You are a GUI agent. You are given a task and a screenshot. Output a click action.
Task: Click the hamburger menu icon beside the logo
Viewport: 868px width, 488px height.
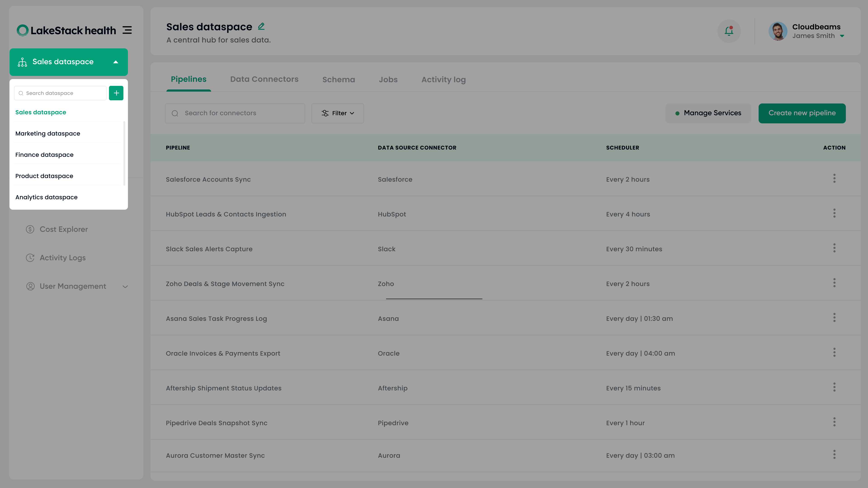point(127,30)
